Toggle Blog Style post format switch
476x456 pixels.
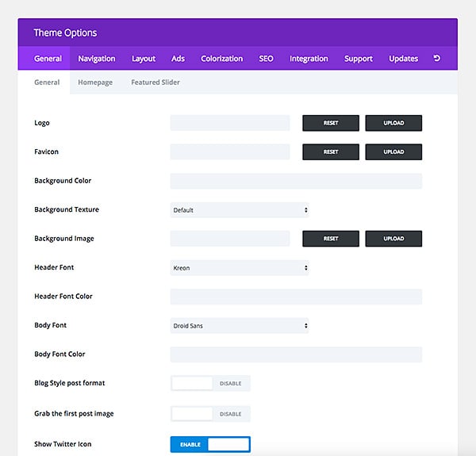(210, 383)
